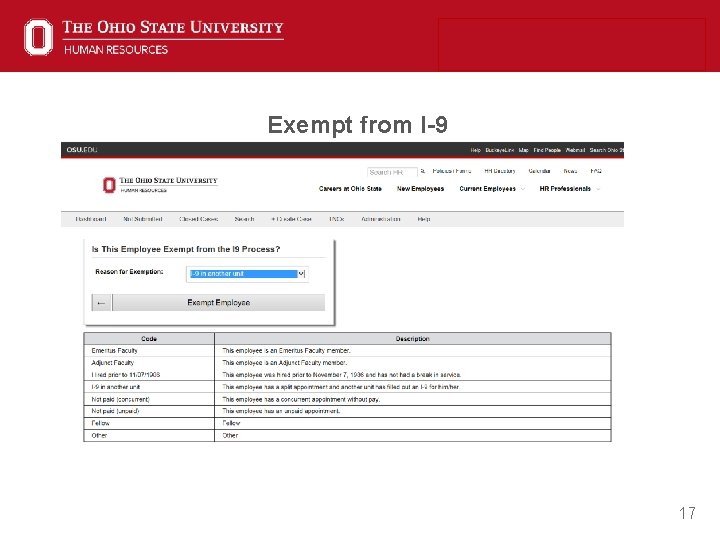
Task: Open the Help tab in the gray bar
Action: pos(424,219)
